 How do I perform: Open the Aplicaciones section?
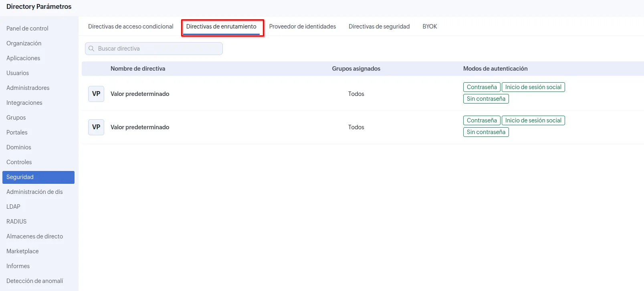click(23, 58)
